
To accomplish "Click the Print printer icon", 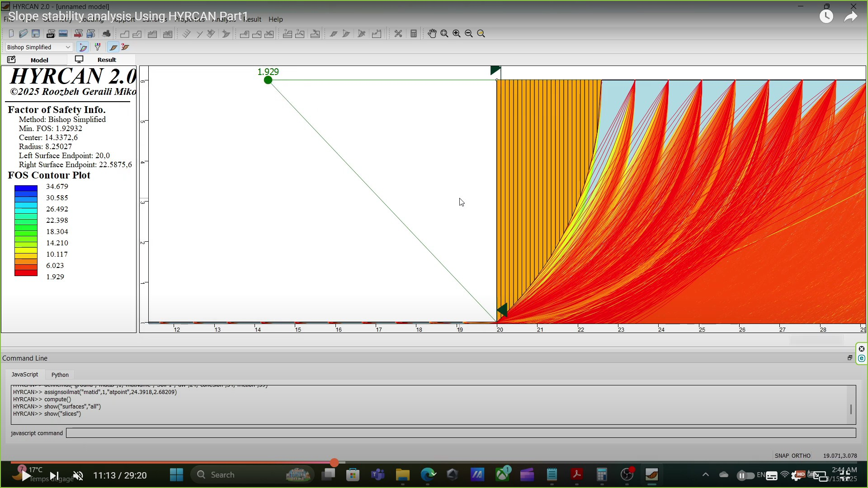I will click(106, 33).
